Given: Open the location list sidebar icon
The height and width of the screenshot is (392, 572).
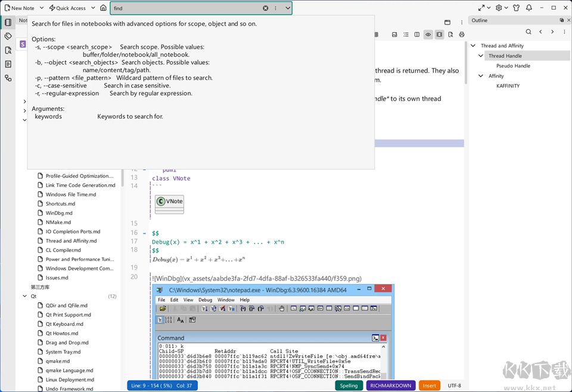Looking at the screenshot, I should pos(8,78).
